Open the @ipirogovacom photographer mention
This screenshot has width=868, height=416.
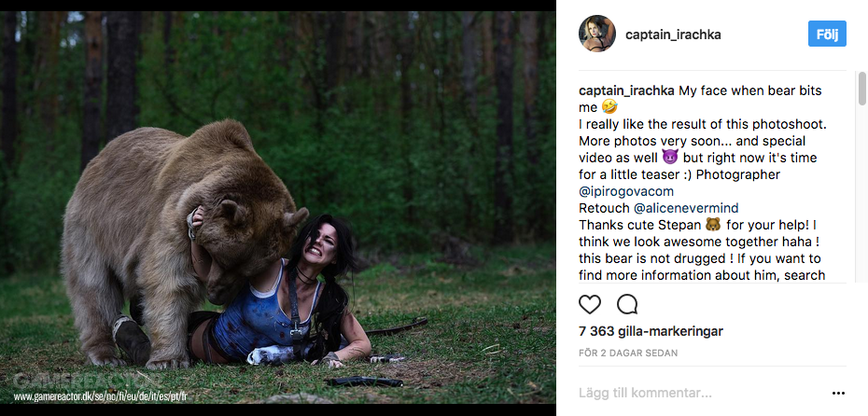[x=626, y=191]
